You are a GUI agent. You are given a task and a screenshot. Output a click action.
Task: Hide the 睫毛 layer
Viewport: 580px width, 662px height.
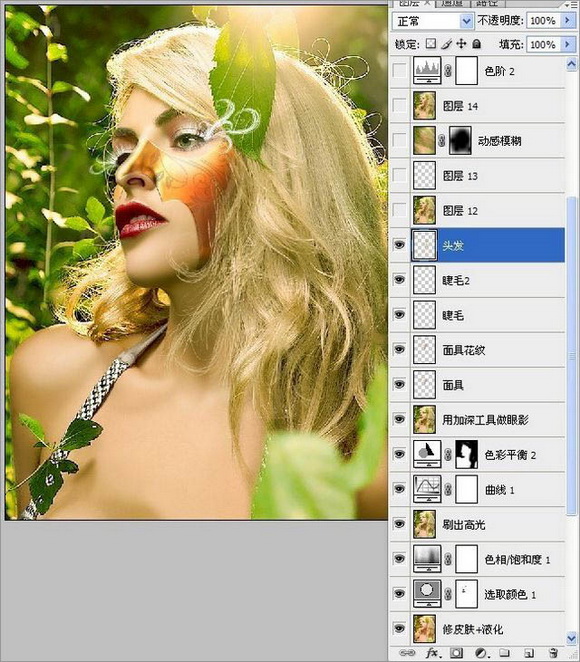click(399, 315)
